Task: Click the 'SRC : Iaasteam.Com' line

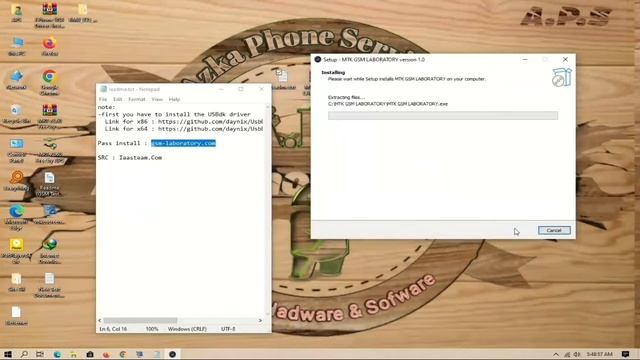Action: [x=130, y=157]
